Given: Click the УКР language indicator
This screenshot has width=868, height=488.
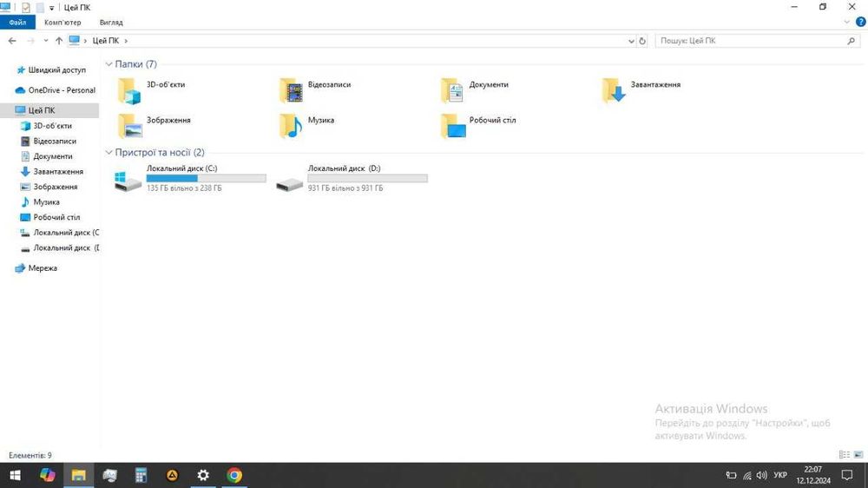Looking at the screenshot, I should click(x=780, y=475).
